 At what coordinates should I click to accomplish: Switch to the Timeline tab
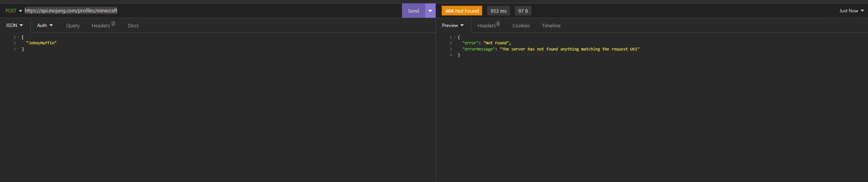(x=551, y=26)
